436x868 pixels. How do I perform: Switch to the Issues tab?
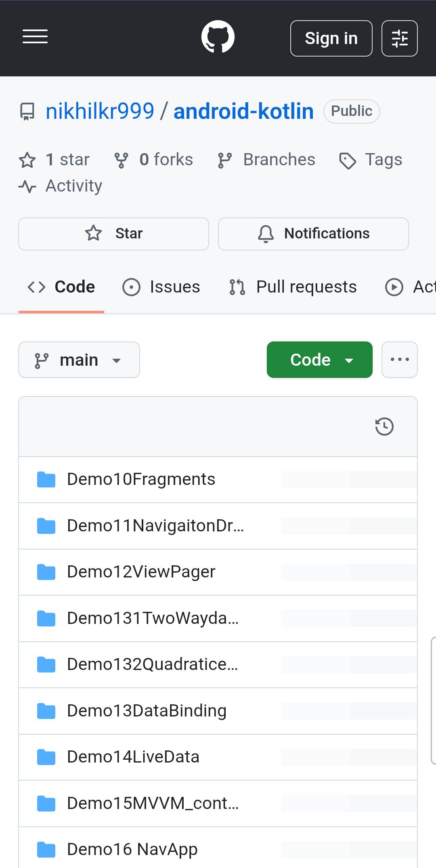coord(161,287)
